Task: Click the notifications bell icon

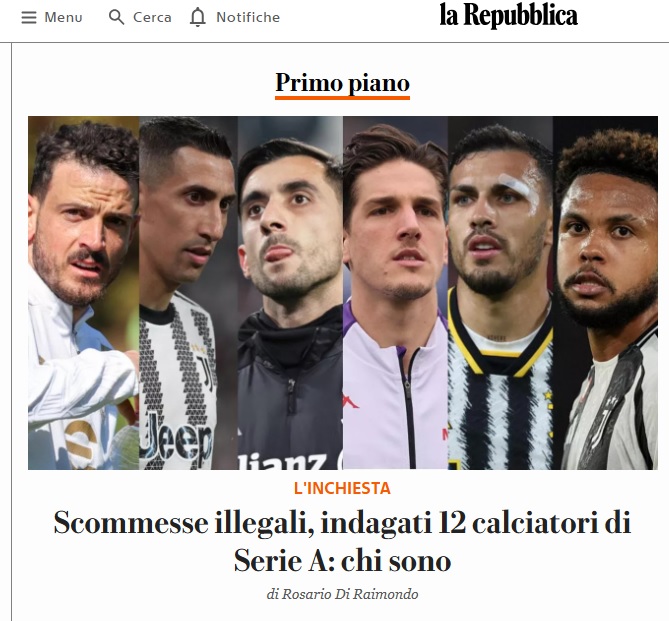Action: click(198, 17)
